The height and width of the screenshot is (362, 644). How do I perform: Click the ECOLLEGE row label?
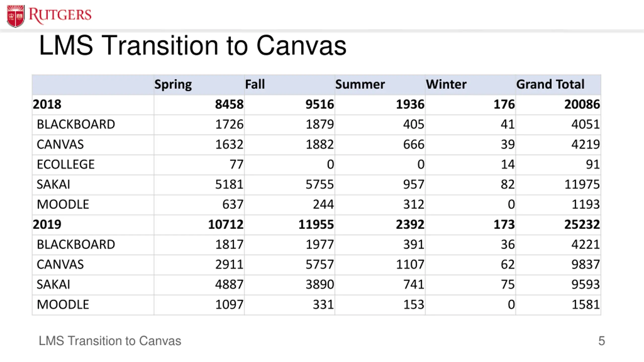pos(66,164)
